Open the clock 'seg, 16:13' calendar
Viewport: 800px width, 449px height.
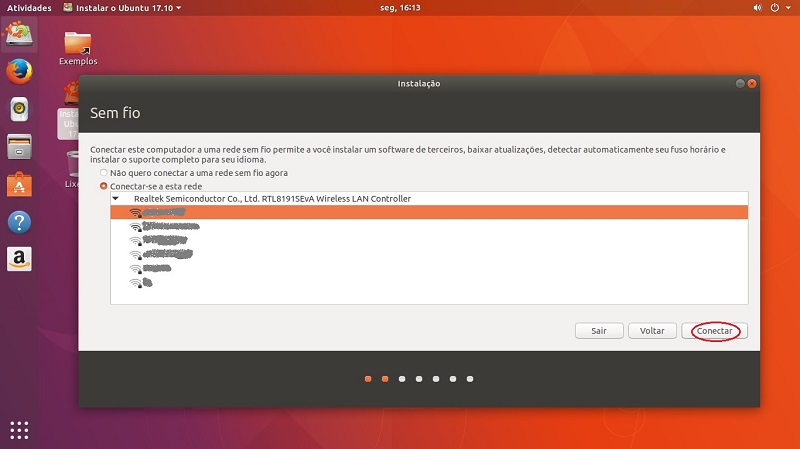[x=400, y=8]
